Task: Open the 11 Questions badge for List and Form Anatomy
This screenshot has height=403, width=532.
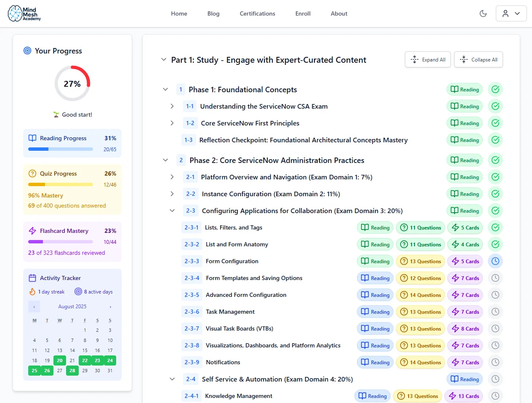Action: pyautogui.click(x=420, y=244)
